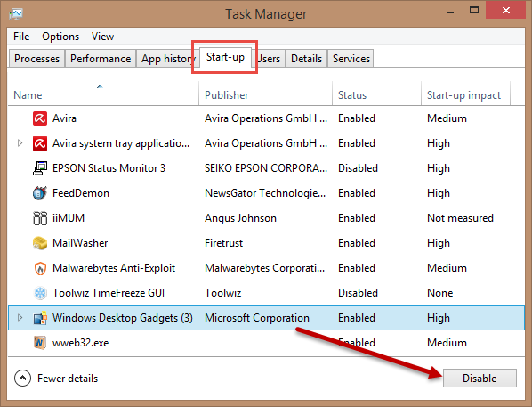This screenshot has width=532, height=407.
Task: Expand the Avira system tray application entry
Action: 20,143
